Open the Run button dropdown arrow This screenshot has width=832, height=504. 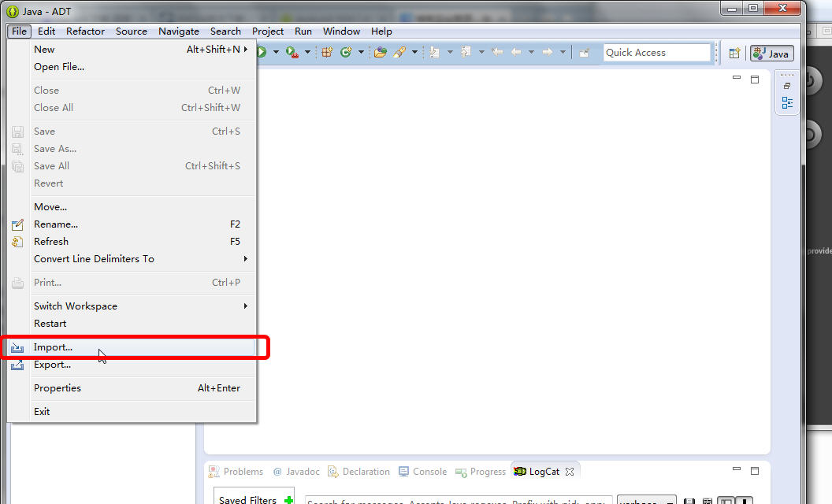click(276, 52)
